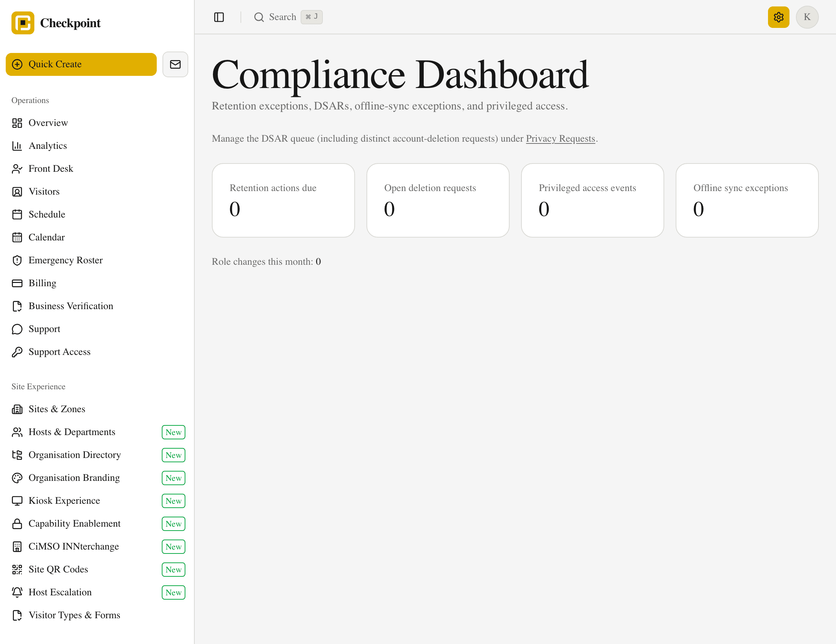Screen dimensions: 836x644
Task: Click the Capability Enablement lock icon
Action: [17, 524]
